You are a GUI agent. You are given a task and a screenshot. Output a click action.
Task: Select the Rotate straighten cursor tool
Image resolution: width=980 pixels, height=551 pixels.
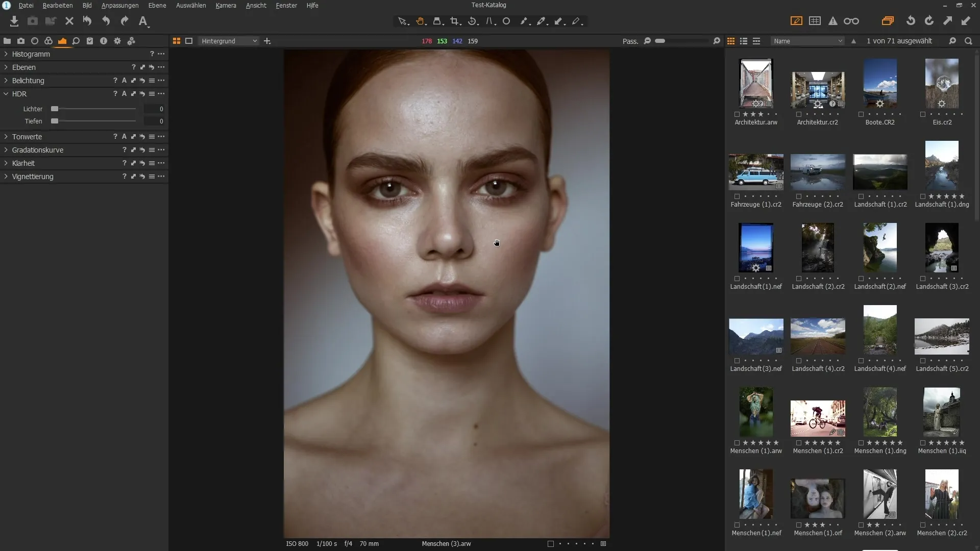tap(473, 21)
